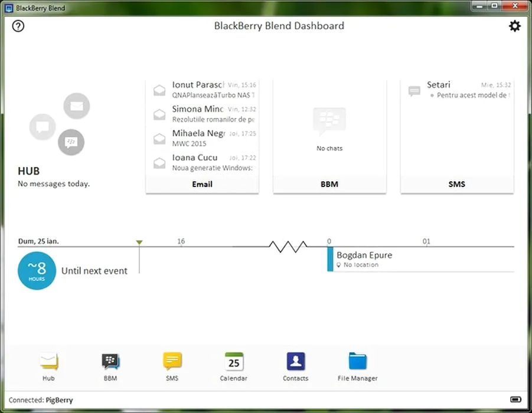Open email with subject MWC 2015
Screen dimensions: 532x413
(x=202, y=138)
